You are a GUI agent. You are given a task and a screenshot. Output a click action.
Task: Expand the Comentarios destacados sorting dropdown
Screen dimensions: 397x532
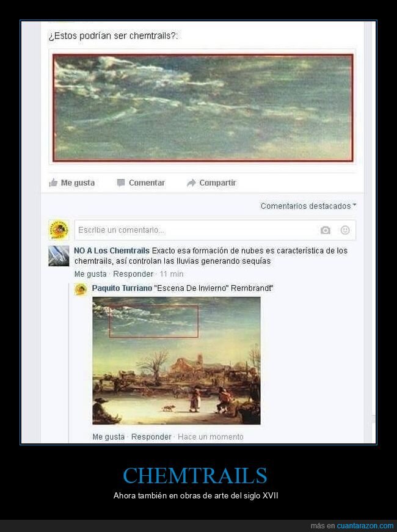(308, 206)
